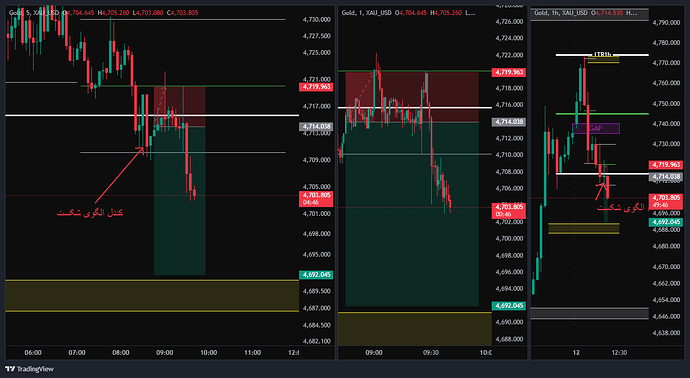690x378 pixels.
Task: Click the 4,690.000 price scale value
Action: point(510,322)
